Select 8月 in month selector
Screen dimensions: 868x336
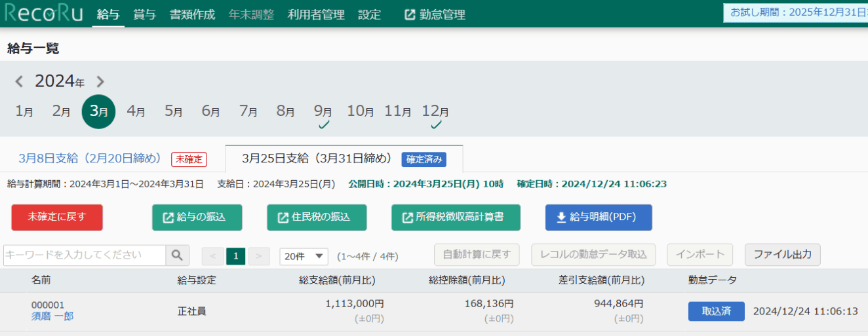pos(285,111)
